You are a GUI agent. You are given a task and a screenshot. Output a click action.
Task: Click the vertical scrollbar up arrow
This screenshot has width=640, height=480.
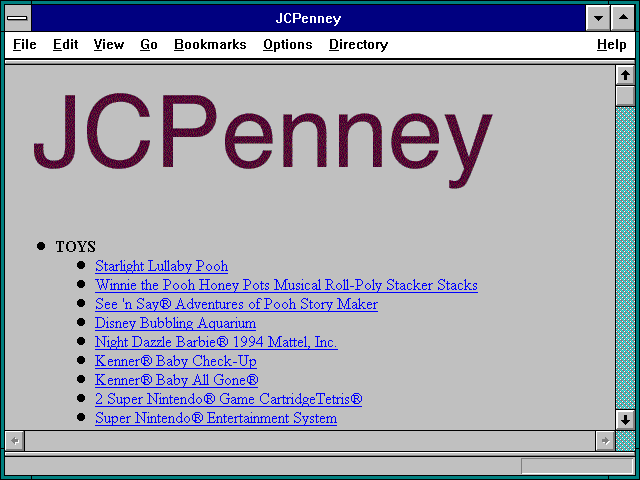click(625, 75)
